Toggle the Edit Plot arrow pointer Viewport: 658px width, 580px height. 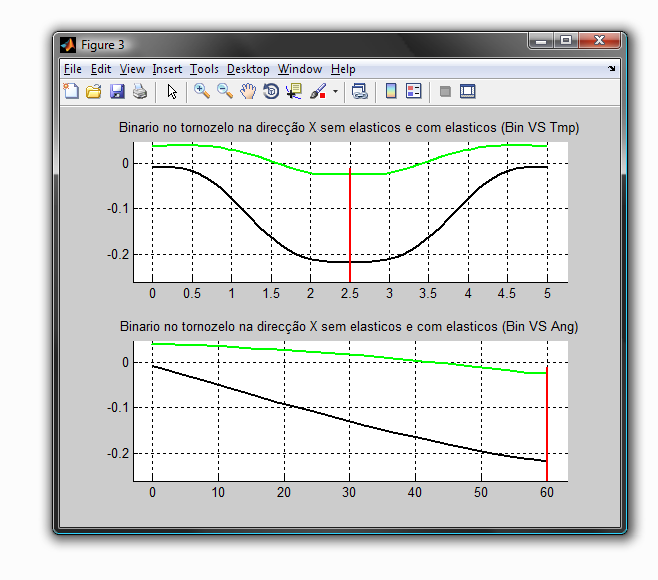click(172, 92)
